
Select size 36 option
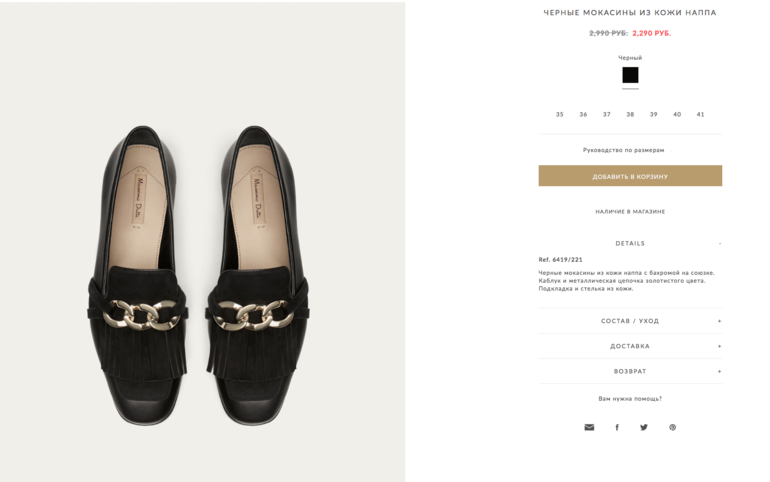583,114
